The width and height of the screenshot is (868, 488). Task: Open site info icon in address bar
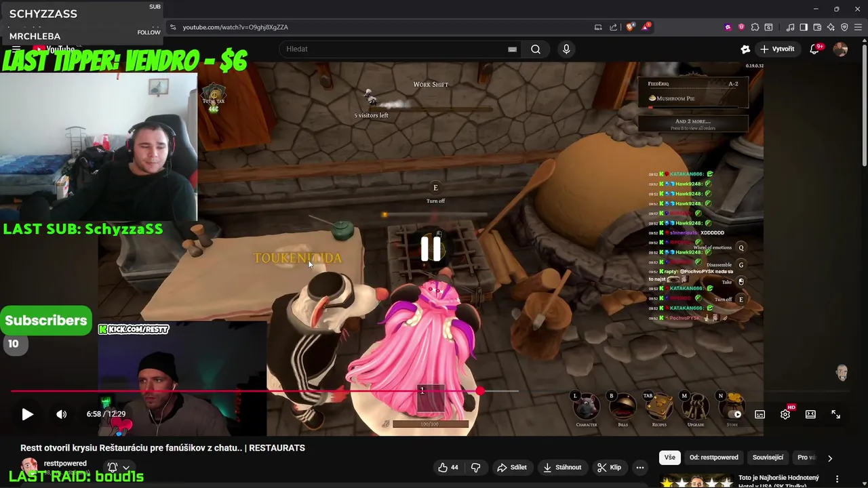click(x=173, y=27)
